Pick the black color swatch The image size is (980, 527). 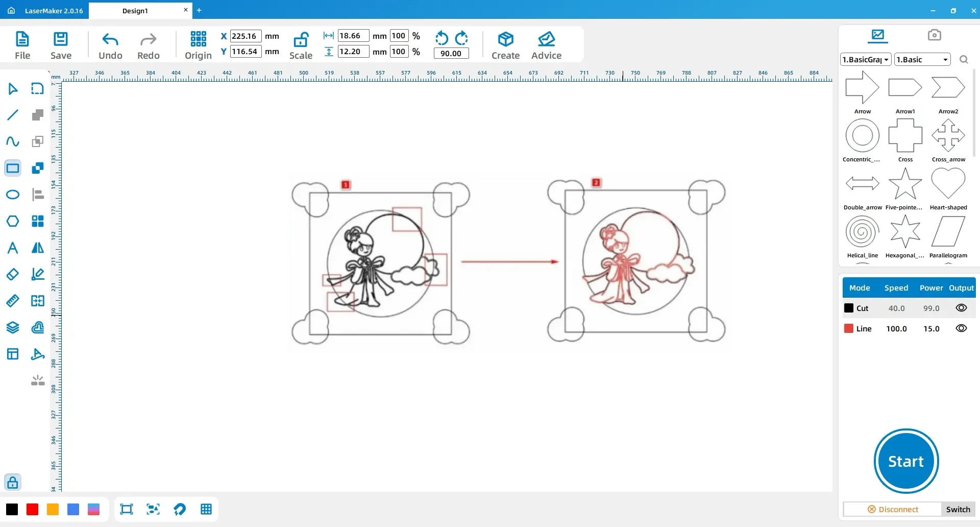(x=12, y=509)
